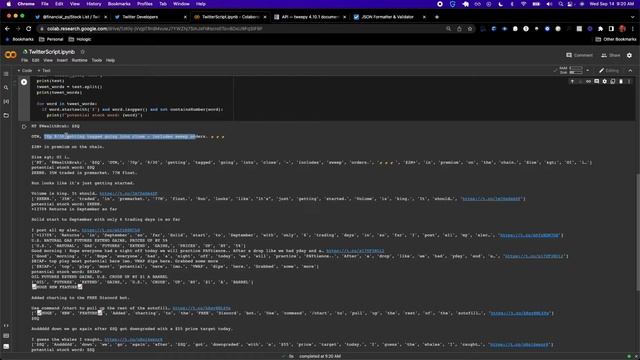Open the Chrome three-dot menu
Screen dimensions: 640x360
[x=633, y=29]
